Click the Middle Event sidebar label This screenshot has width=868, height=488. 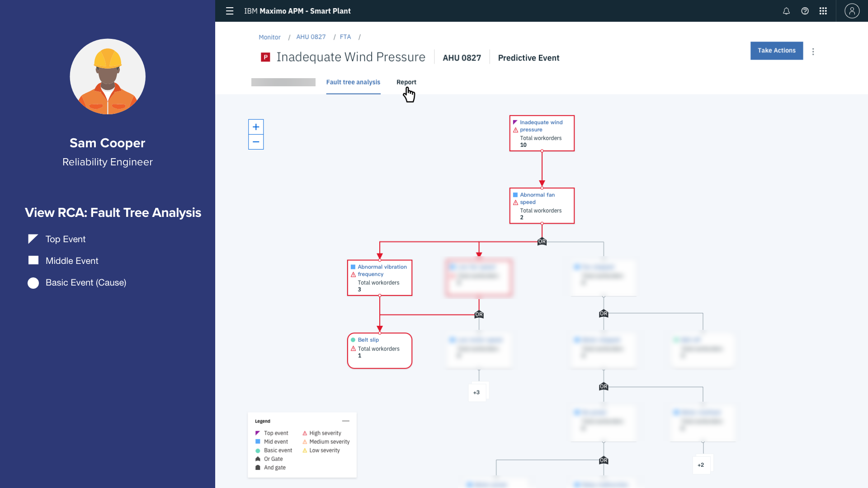pos(72,261)
